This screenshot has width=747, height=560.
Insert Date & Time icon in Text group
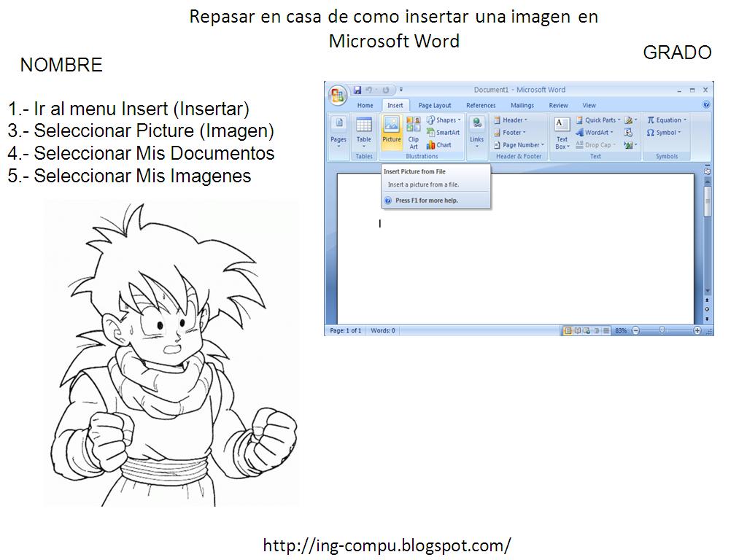point(628,133)
